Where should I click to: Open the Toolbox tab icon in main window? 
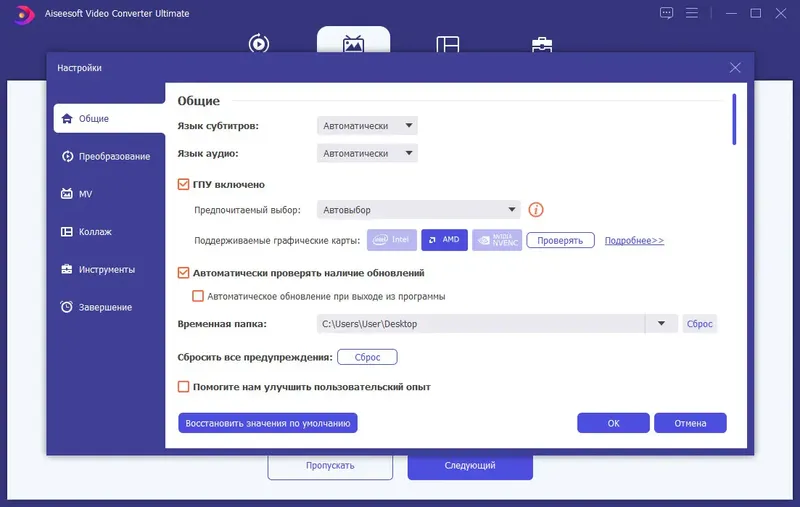pos(542,45)
